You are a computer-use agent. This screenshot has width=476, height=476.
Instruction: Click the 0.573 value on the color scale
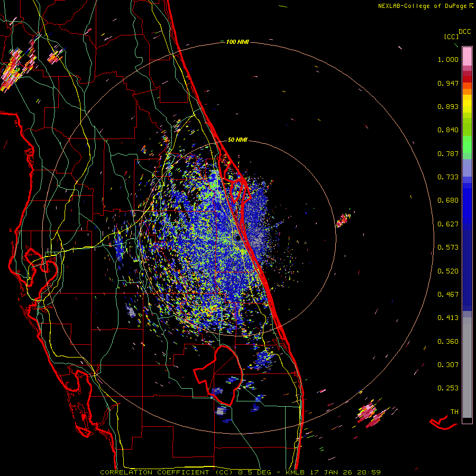pyautogui.click(x=448, y=248)
